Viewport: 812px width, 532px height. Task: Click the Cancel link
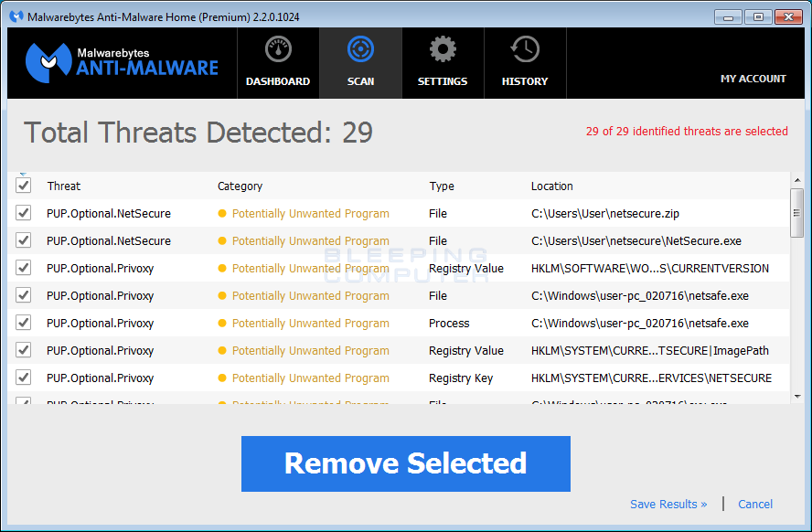click(x=755, y=504)
